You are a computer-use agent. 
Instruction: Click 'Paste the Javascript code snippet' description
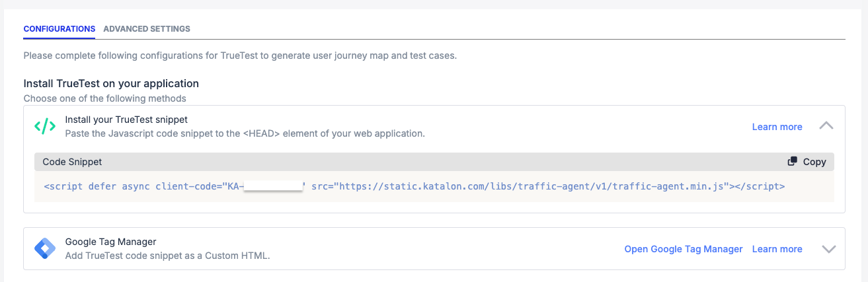(245, 133)
